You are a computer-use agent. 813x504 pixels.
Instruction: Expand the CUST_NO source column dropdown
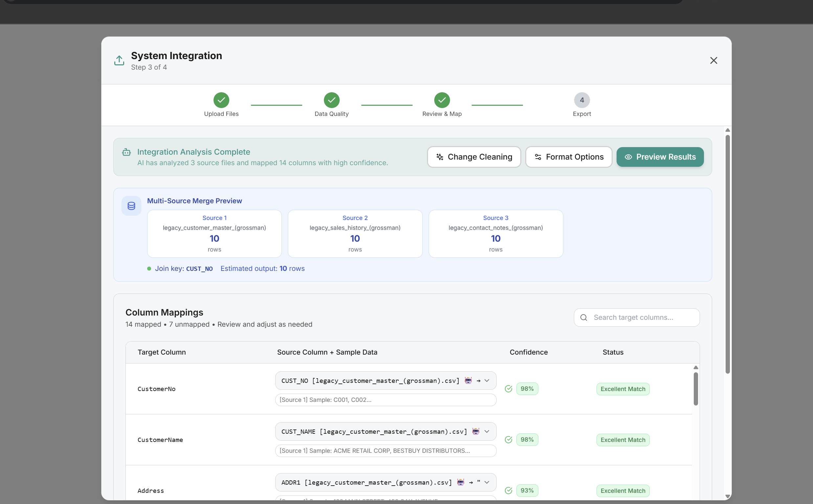click(487, 380)
